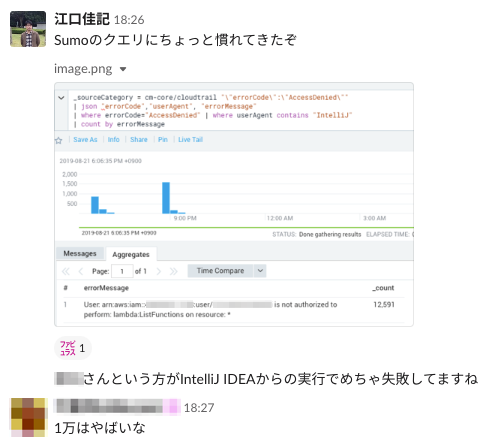Click Pin in the query toolbar
This screenshot has width=488, height=441.
(163, 139)
